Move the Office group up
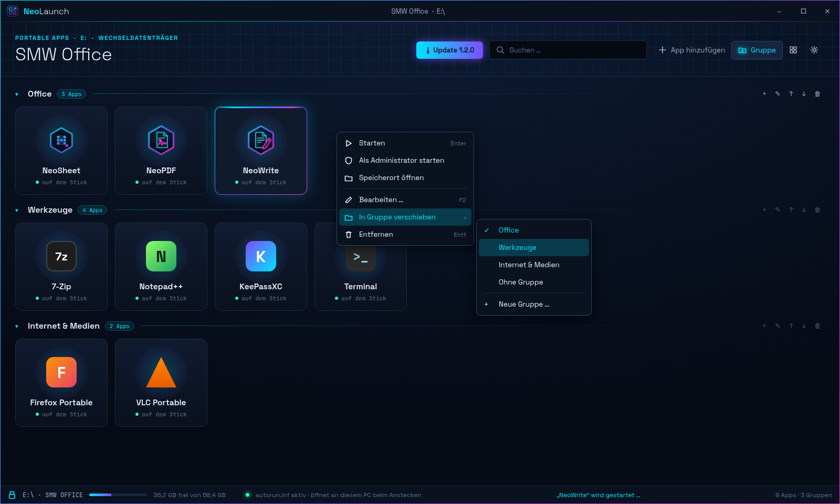 [791, 94]
